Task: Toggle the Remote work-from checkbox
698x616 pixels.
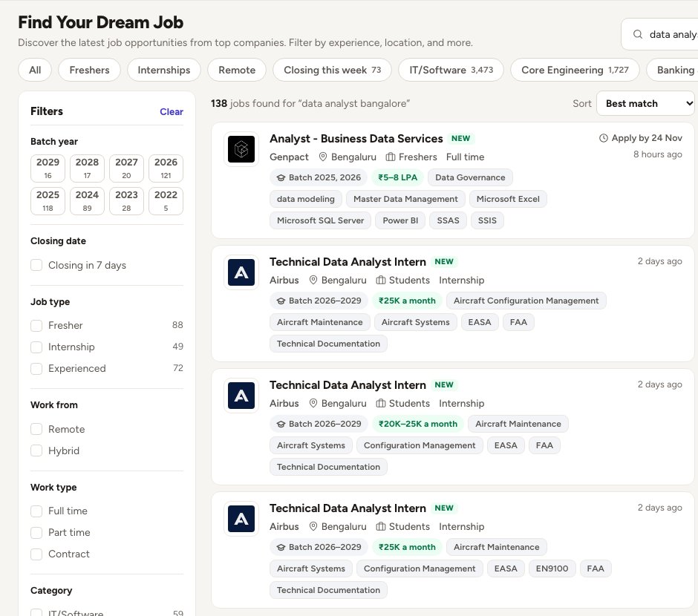Action: (x=36, y=429)
